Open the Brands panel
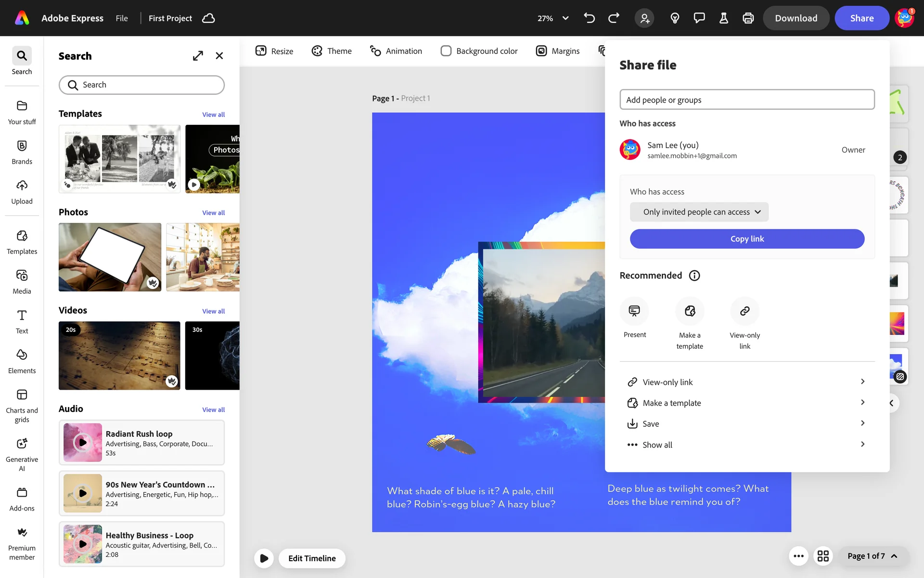 pos(22,152)
